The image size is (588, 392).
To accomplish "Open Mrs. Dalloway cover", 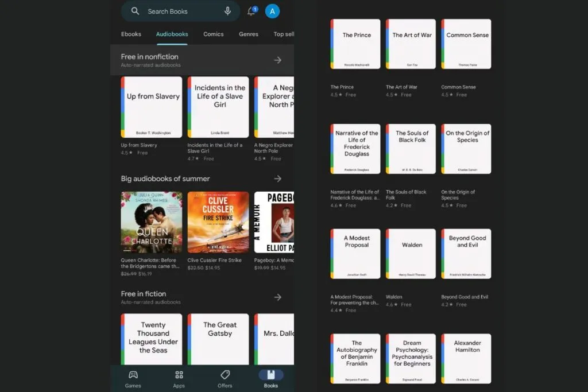I will [274, 339].
